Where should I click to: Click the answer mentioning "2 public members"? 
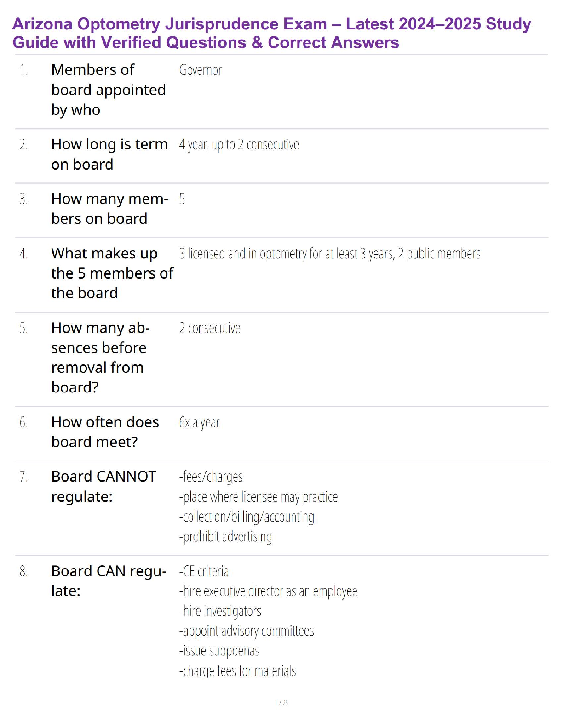pyautogui.click(x=329, y=254)
